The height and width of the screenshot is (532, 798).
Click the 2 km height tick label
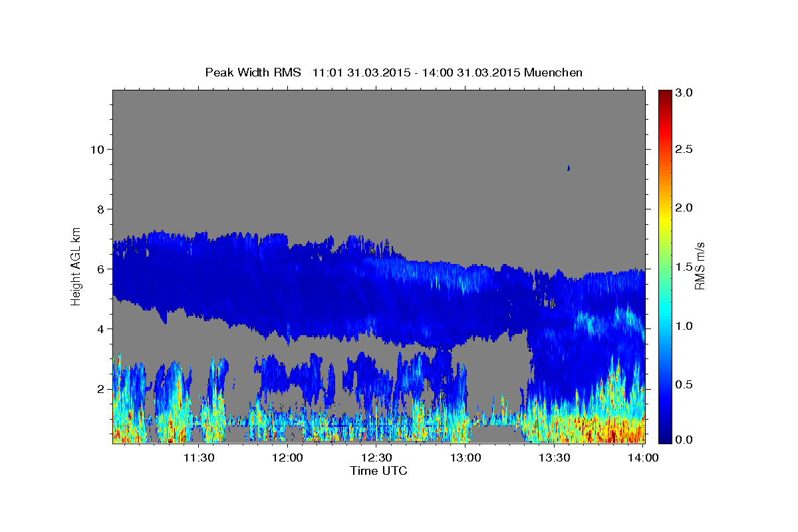coord(100,388)
